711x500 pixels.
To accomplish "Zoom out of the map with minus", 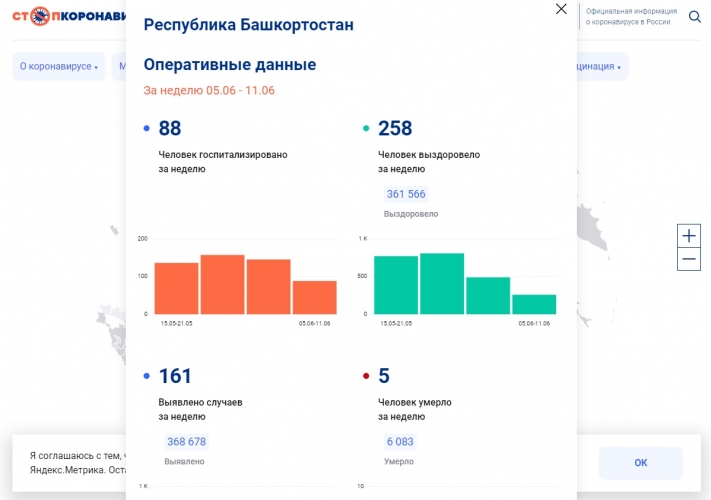I will [x=689, y=260].
